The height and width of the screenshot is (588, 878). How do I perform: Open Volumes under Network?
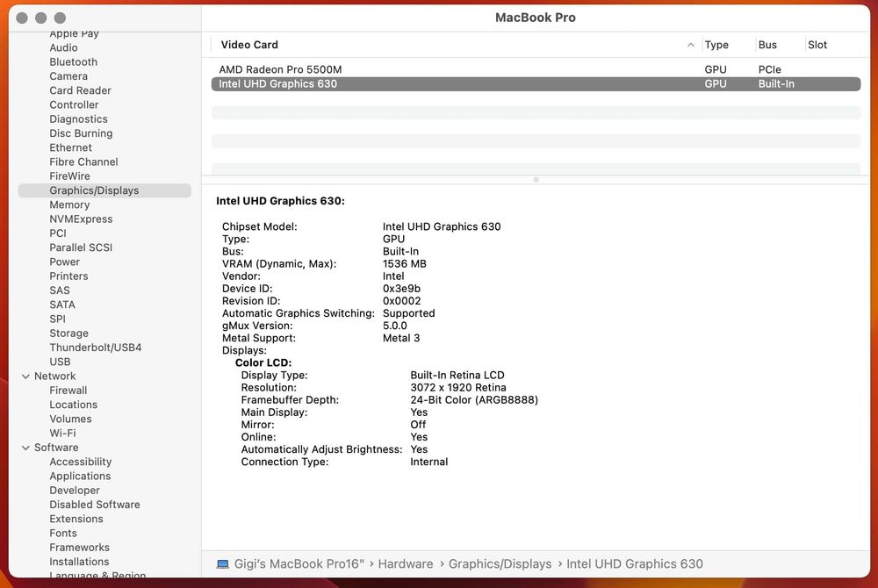coord(70,419)
